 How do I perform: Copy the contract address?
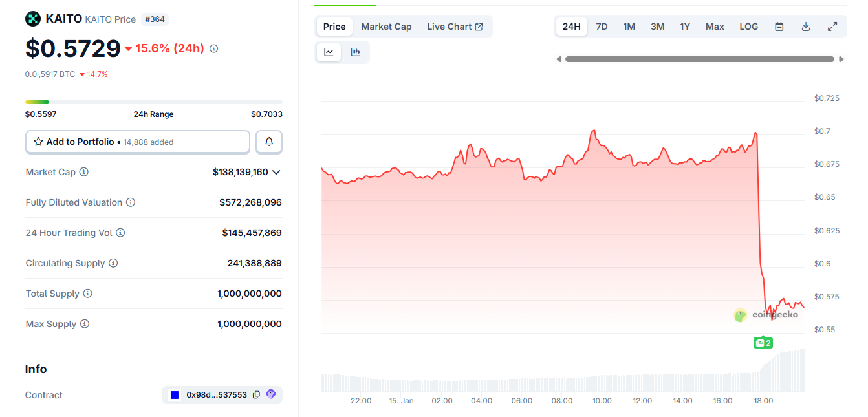coord(257,394)
